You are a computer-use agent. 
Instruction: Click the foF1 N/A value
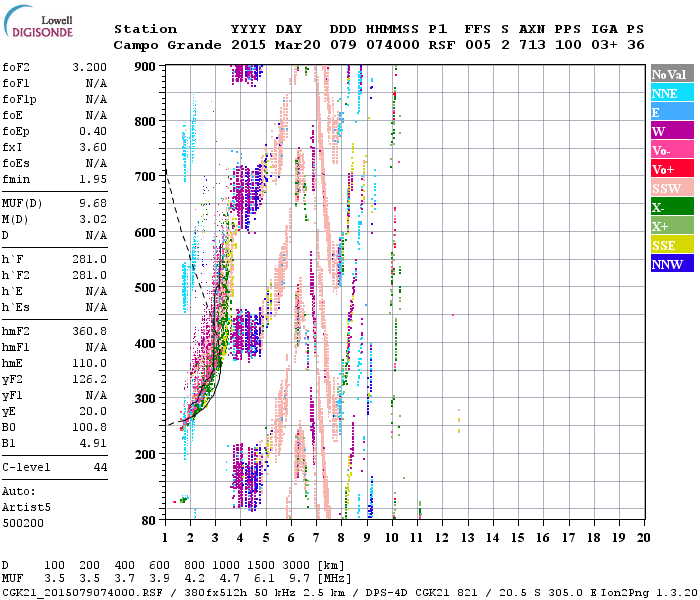(96, 83)
